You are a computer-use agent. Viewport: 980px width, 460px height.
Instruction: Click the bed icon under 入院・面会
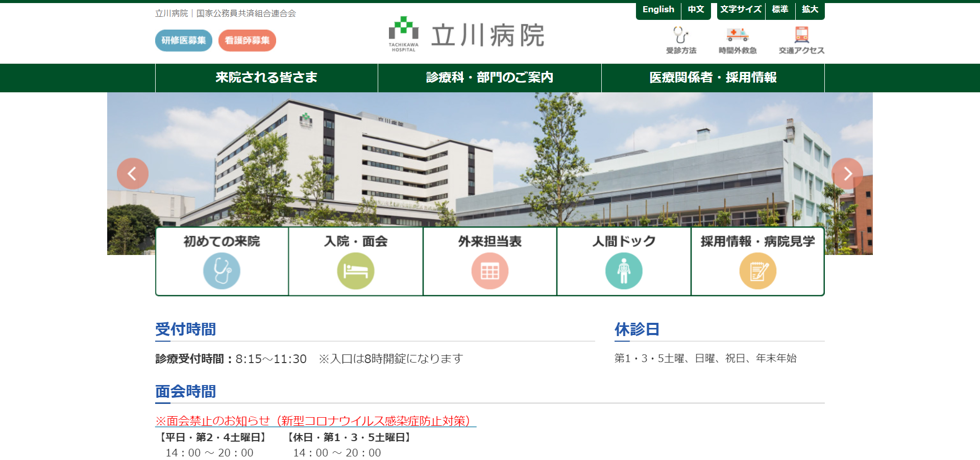pyautogui.click(x=356, y=271)
